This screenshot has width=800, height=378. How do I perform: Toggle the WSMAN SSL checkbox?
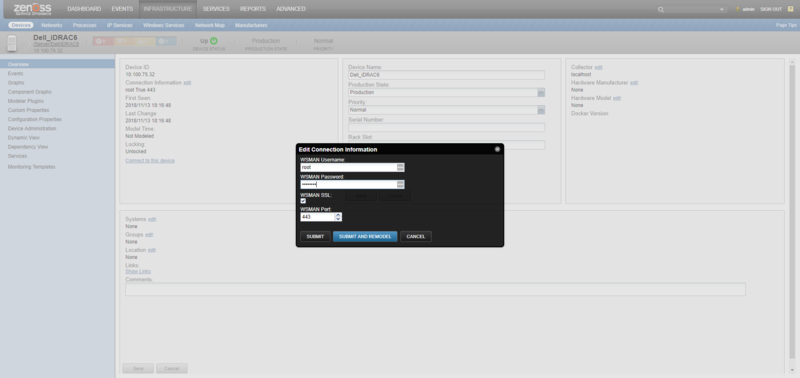303,201
